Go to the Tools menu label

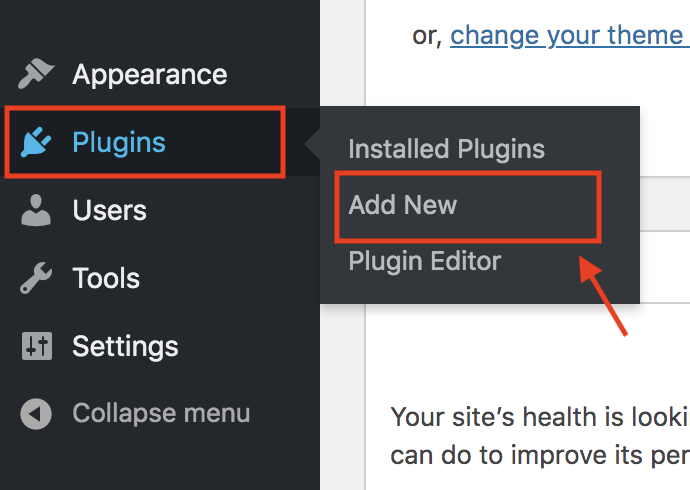coord(106,278)
